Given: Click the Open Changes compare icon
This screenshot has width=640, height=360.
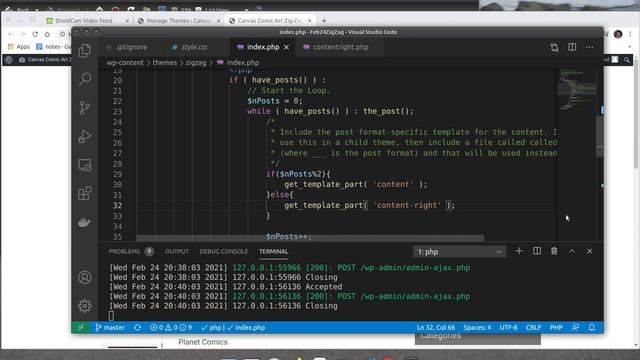Looking at the screenshot, I should pyautogui.click(x=554, y=47).
